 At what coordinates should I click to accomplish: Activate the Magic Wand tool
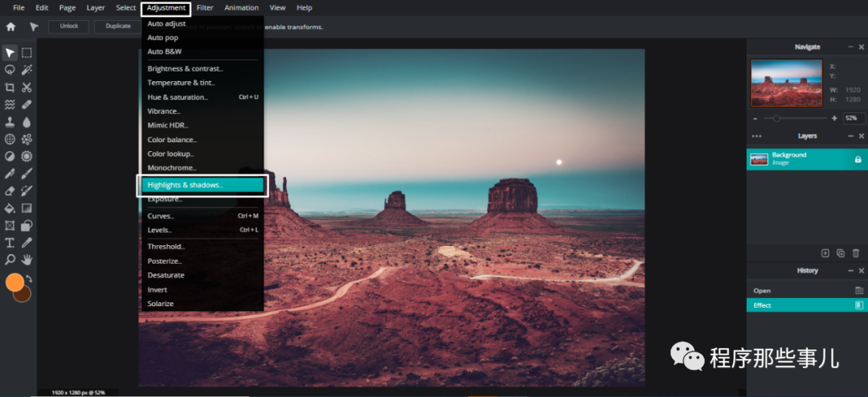pos(27,70)
